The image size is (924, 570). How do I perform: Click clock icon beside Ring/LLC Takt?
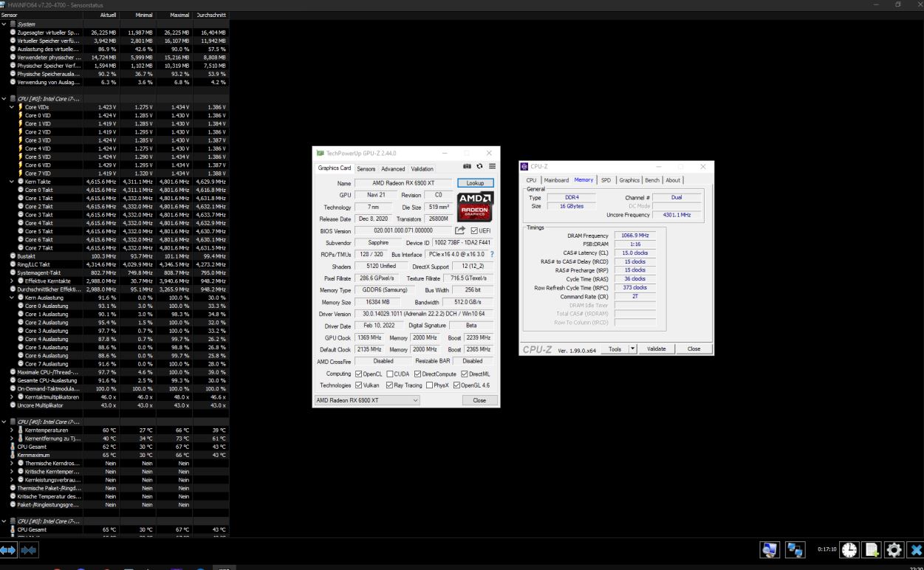coord(13,264)
